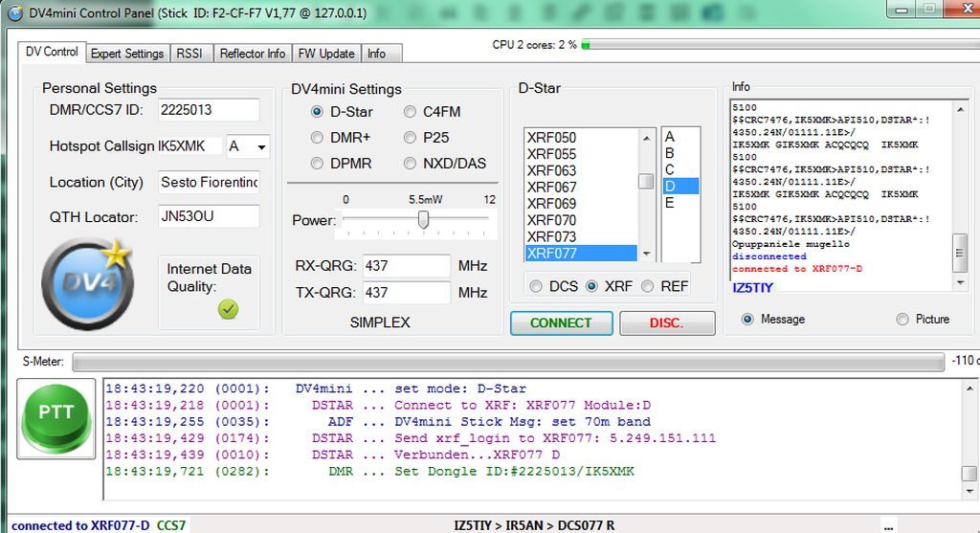Click the CPU usage progress bar
The width and height of the screenshot is (980, 533).
pyautogui.click(x=780, y=45)
